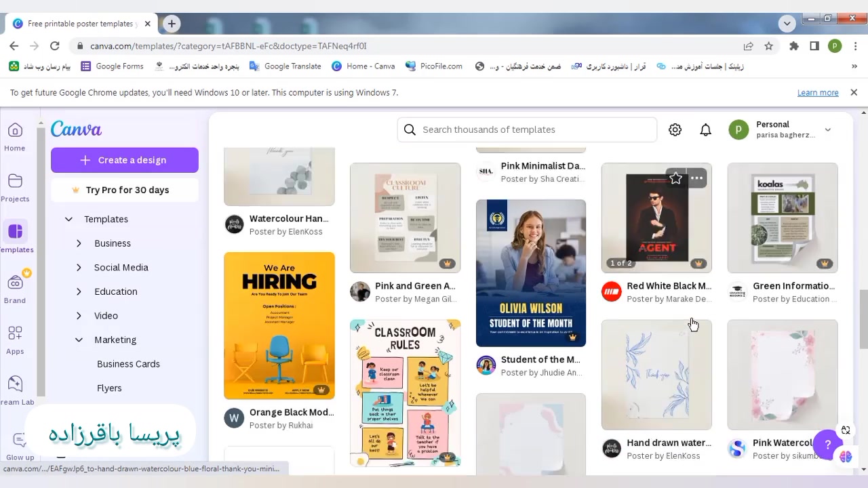Open Classroom Rules poster thumbnail
Viewport: 868px width, 488px height.
[406, 393]
